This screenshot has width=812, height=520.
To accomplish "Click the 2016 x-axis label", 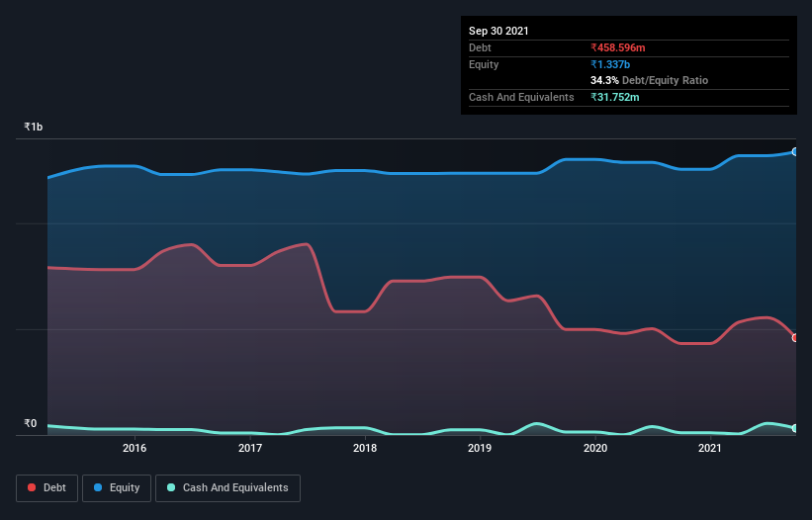I will 135,448.
